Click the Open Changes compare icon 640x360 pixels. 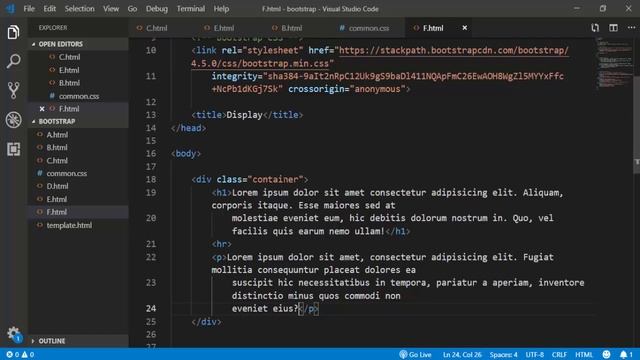(595, 28)
